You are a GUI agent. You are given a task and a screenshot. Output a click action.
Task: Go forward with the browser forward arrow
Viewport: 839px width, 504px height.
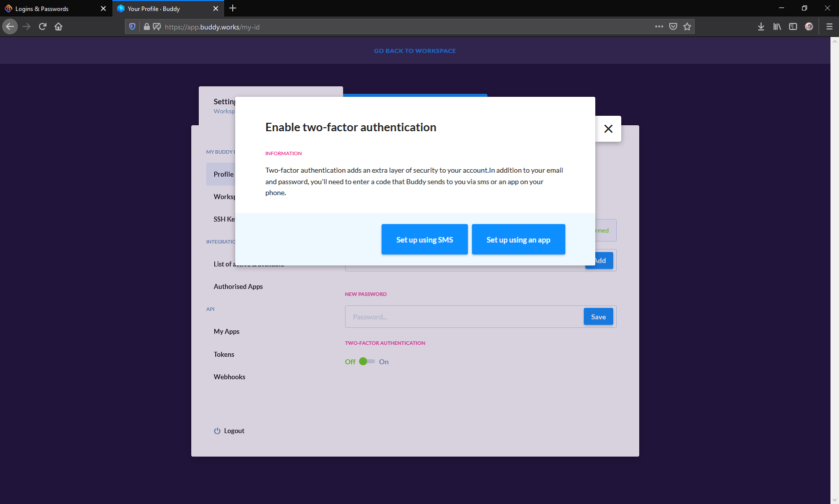tap(26, 26)
